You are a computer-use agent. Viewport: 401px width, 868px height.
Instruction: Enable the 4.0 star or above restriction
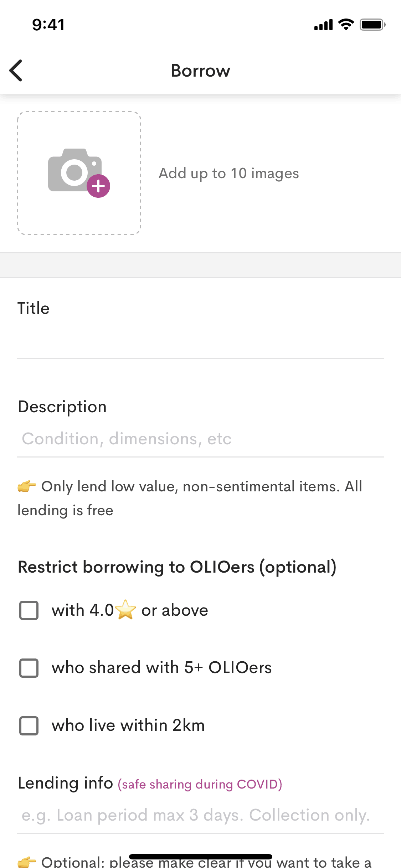(29, 610)
